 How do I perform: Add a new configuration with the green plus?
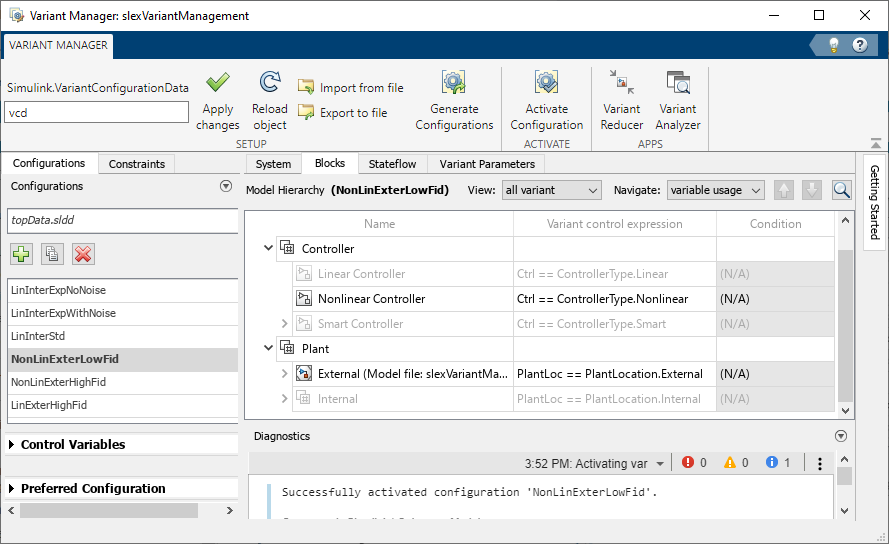point(21,254)
